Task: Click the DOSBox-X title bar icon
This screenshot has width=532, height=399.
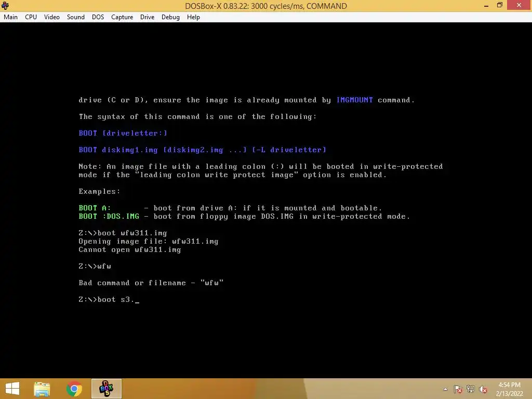Action: click(x=5, y=5)
